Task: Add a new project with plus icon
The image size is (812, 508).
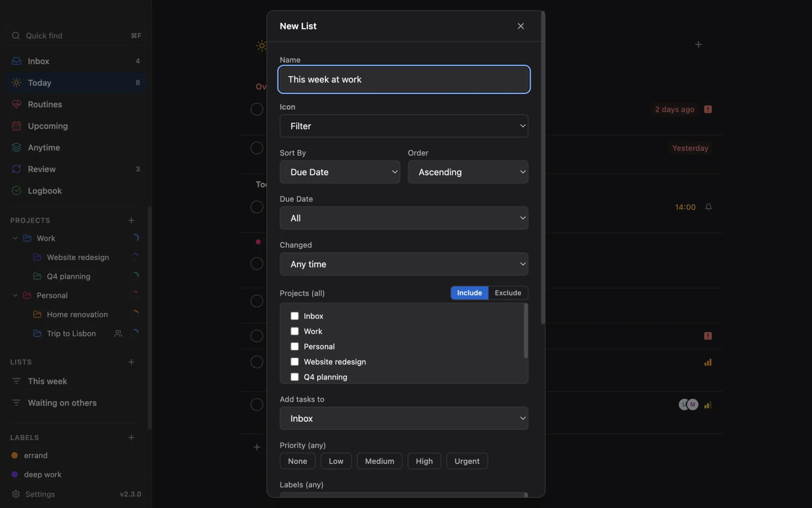Action: [x=131, y=220]
